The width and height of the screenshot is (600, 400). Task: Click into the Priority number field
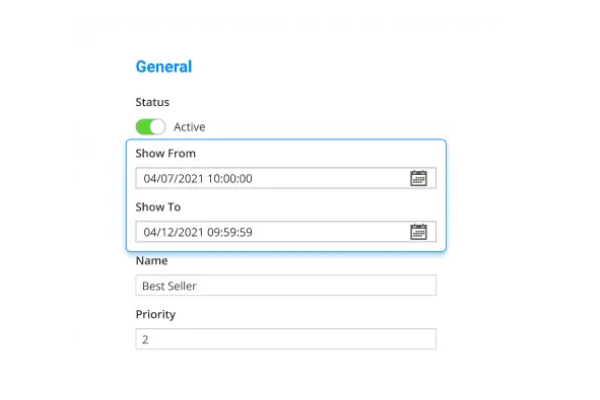285,339
